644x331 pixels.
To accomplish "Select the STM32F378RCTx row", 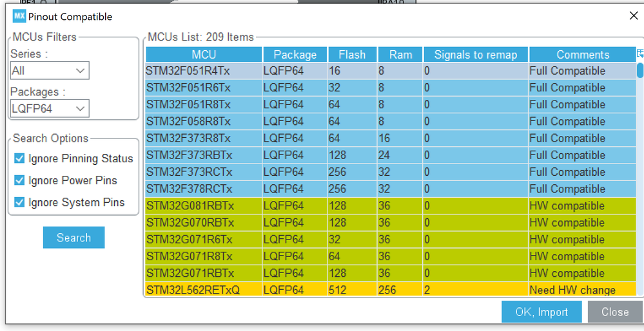I will click(x=391, y=189).
